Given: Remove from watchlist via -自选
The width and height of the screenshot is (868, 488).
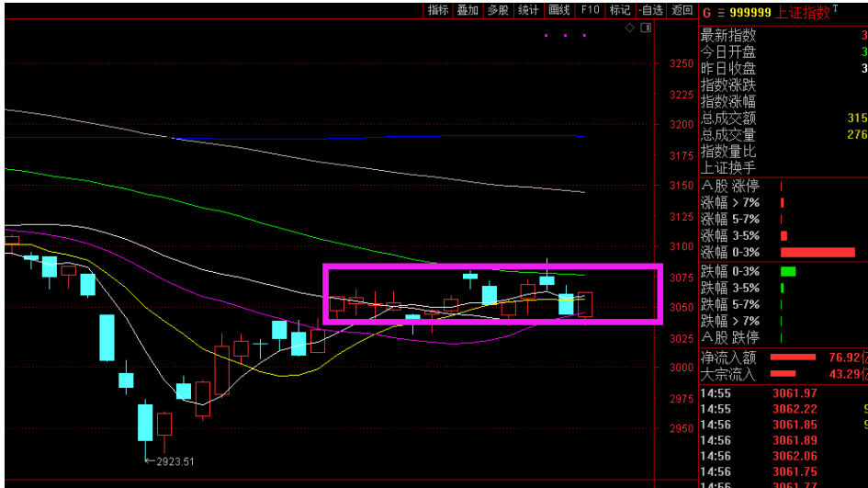Looking at the screenshot, I should pos(650,10).
